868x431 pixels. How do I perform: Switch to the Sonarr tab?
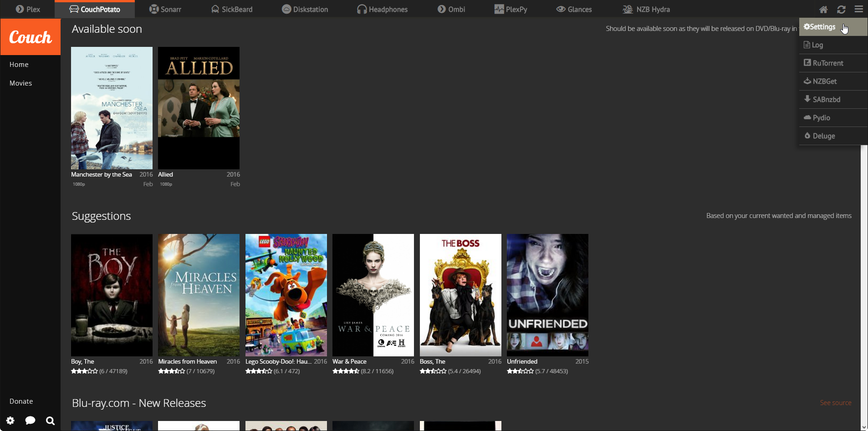[x=165, y=9]
